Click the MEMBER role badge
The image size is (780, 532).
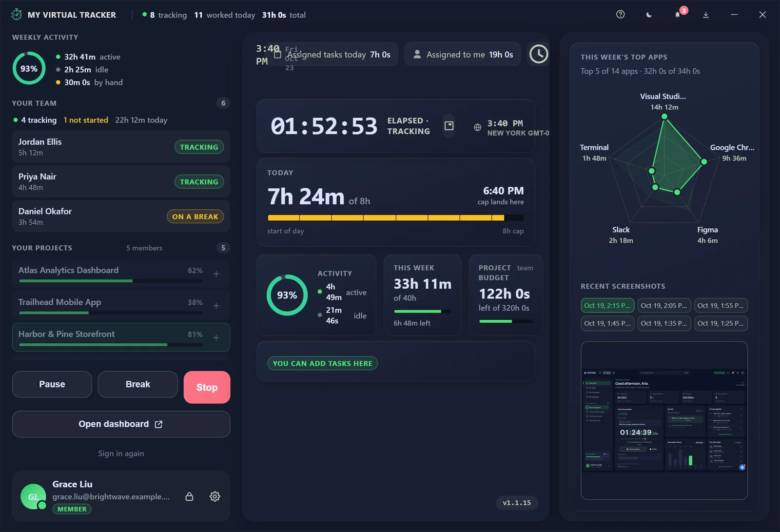[72, 509]
